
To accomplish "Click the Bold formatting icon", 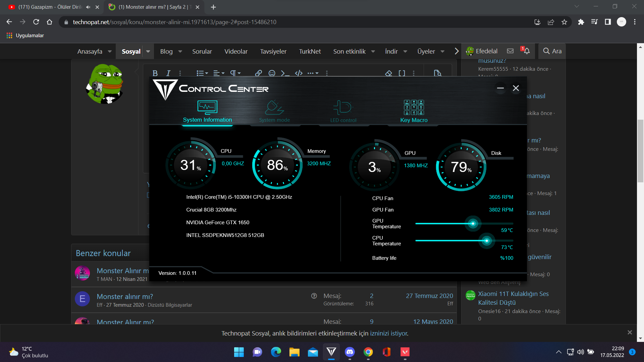I will tap(155, 73).
